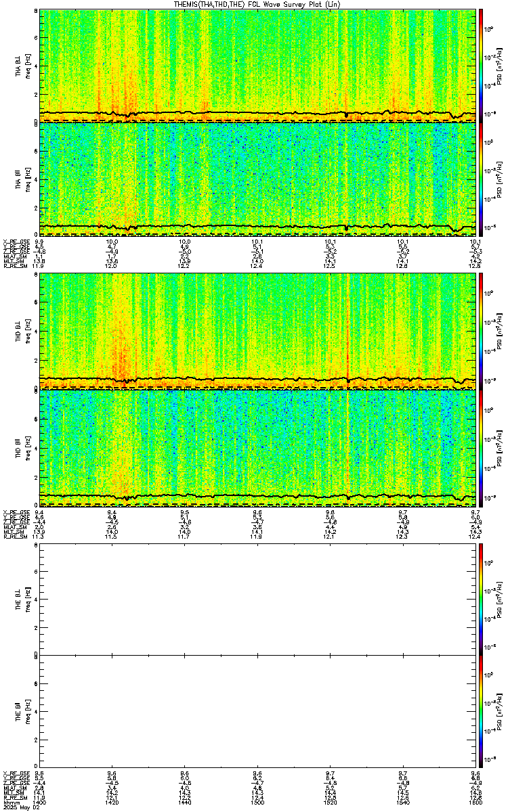Click the PSD color bar of the first THE panel
The width and height of the screenshot is (508, 812).
(x=482, y=600)
